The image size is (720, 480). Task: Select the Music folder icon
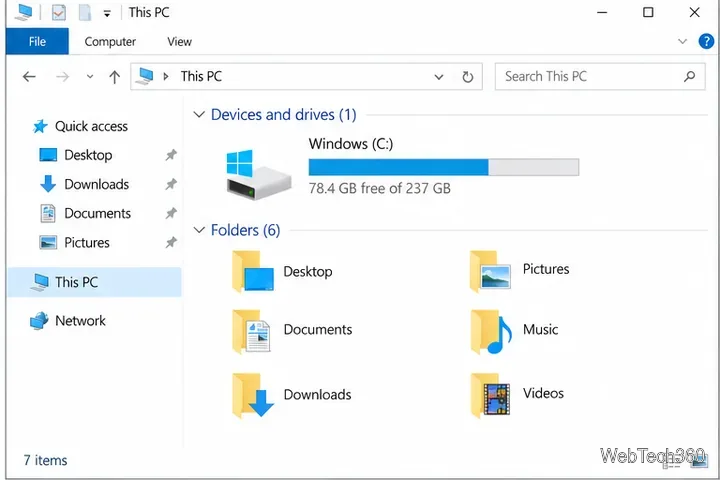point(491,332)
